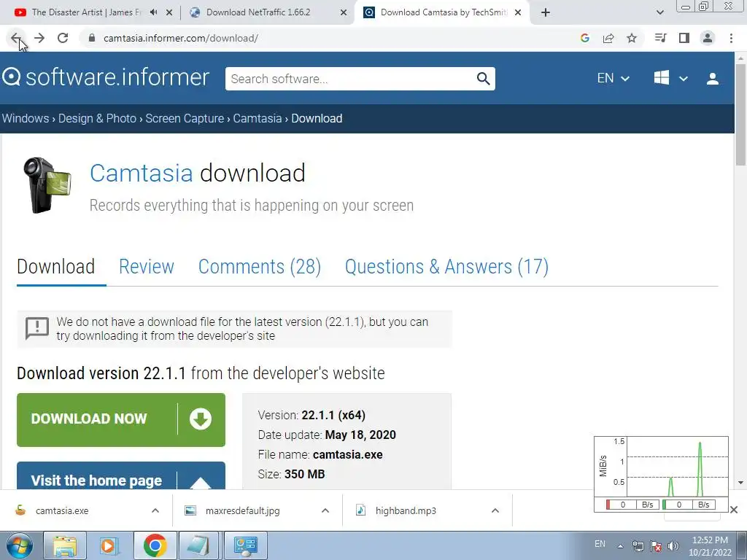The image size is (747, 560).
Task: Bookmark this page with the star icon
Action: coord(632,38)
